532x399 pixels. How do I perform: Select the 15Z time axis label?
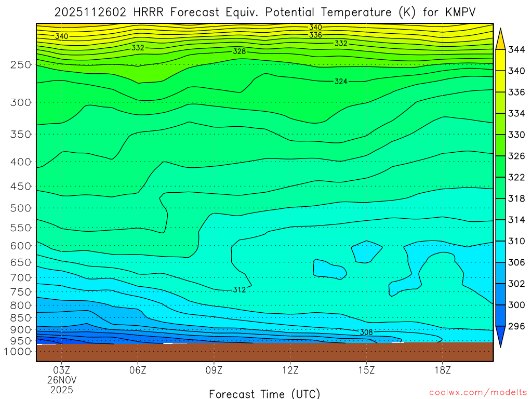pos(367,370)
